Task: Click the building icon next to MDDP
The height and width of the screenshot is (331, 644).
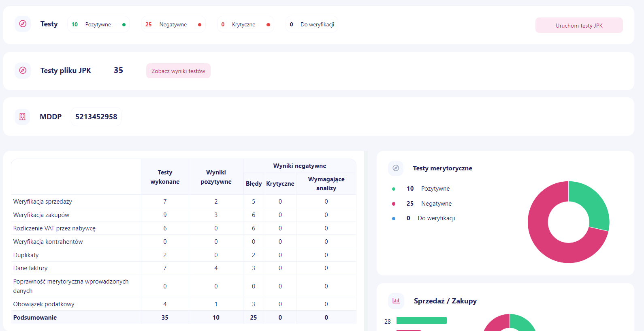Action: coord(22,117)
